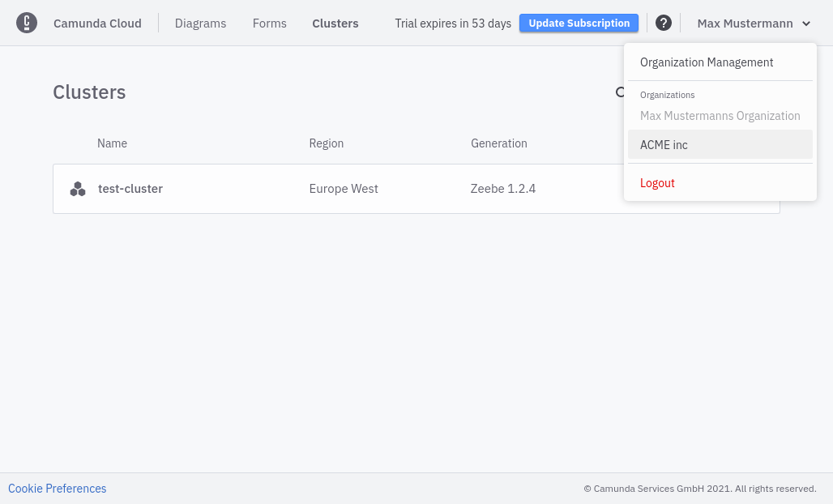
Task: Open Cookie Preferences
Action: [57, 488]
